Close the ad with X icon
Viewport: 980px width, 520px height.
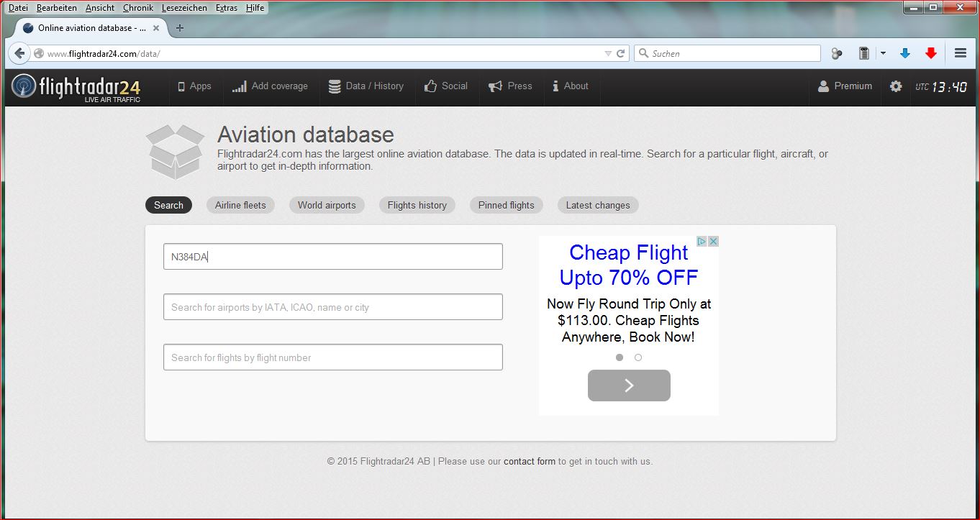pyautogui.click(x=713, y=242)
